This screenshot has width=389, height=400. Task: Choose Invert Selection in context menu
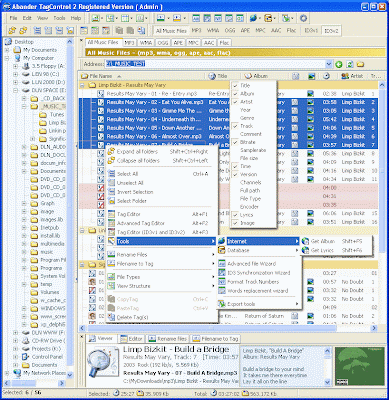pos(162,192)
